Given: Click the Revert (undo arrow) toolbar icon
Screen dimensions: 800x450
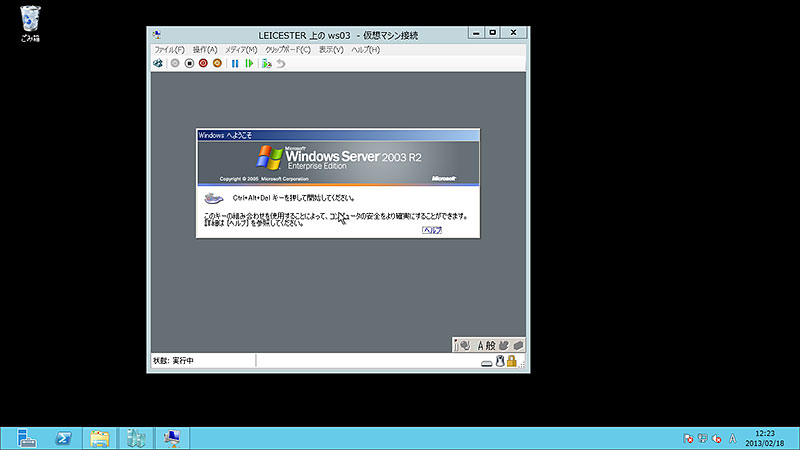Looking at the screenshot, I should tap(281, 63).
